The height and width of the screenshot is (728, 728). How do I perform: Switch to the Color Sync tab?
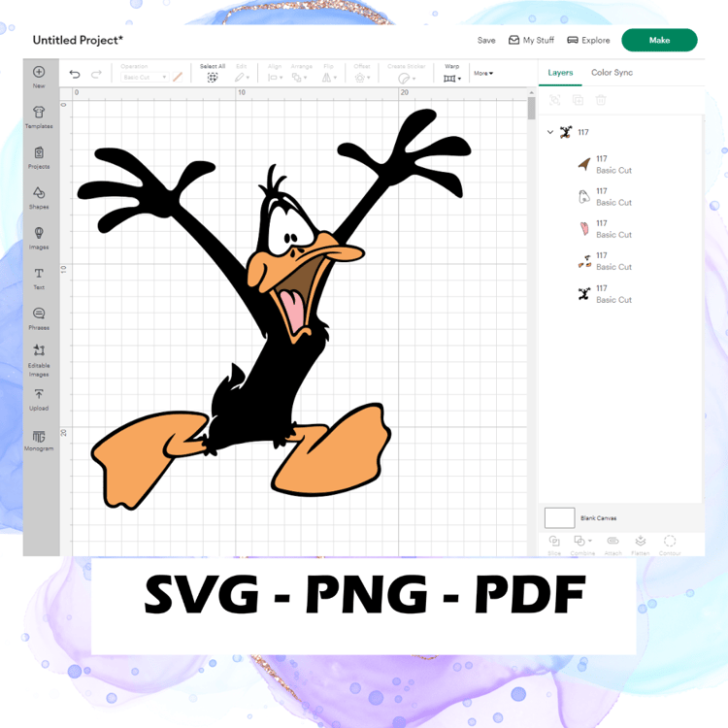pyautogui.click(x=612, y=73)
